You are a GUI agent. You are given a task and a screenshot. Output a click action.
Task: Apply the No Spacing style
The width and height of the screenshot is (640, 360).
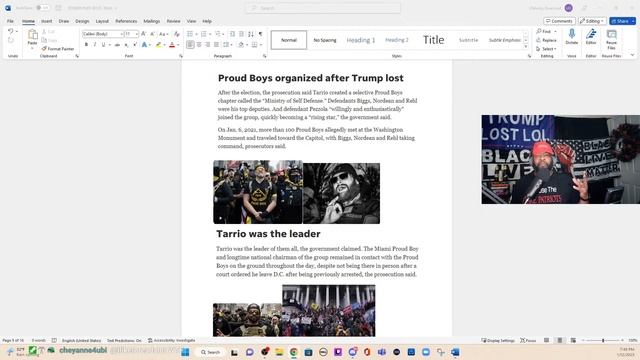[x=325, y=40]
